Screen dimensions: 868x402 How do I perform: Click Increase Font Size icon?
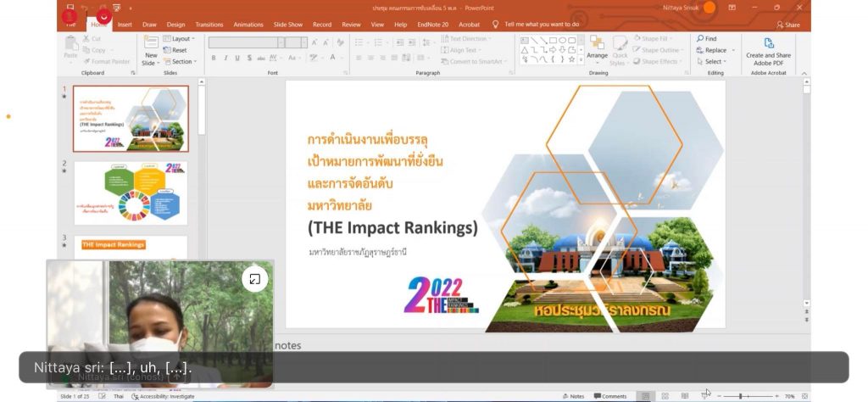coord(315,42)
